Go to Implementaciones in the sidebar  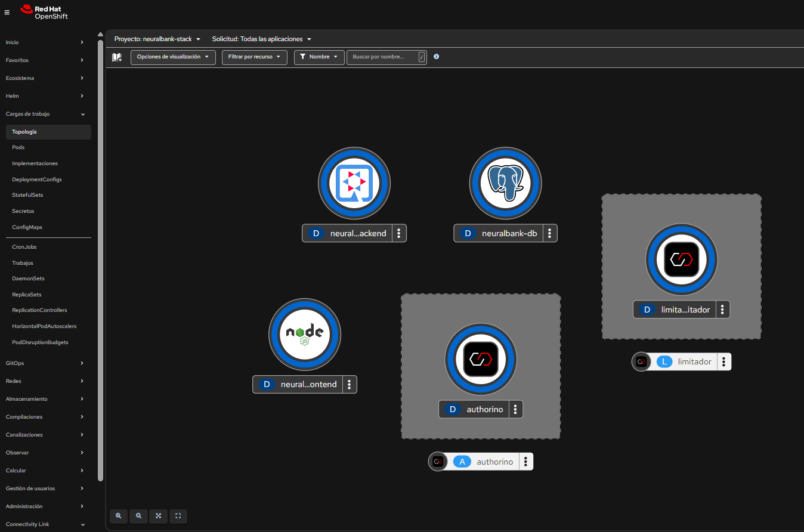(34, 163)
